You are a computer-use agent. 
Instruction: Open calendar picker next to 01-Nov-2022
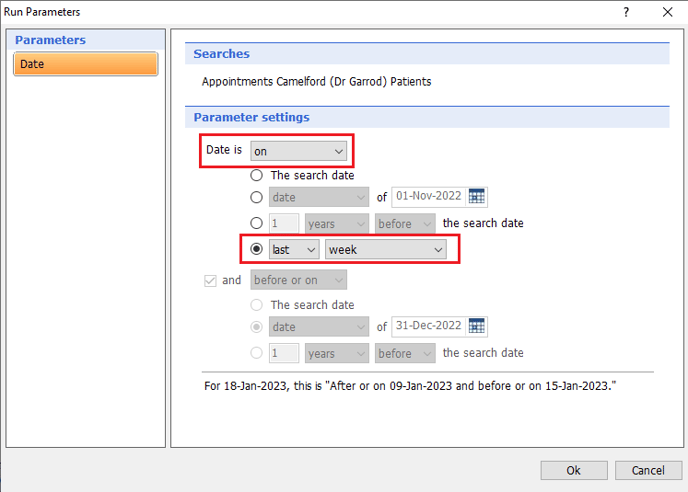477,197
